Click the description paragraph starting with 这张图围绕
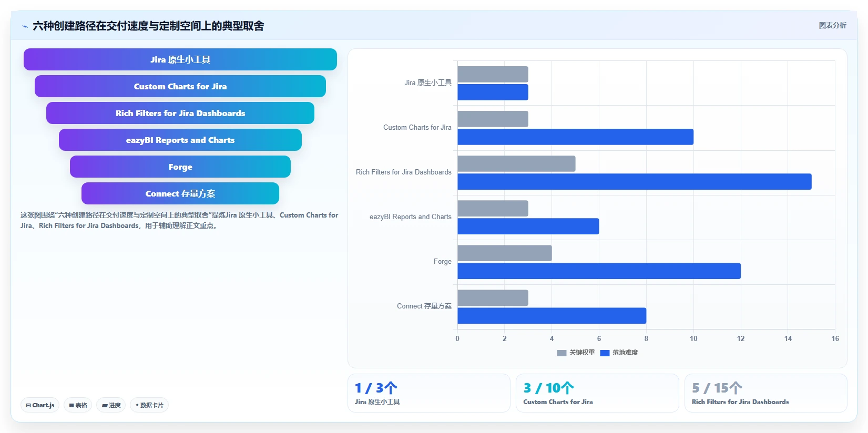The height and width of the screenshot is (433, 868). pyautogui.click(x=179, y=220)
